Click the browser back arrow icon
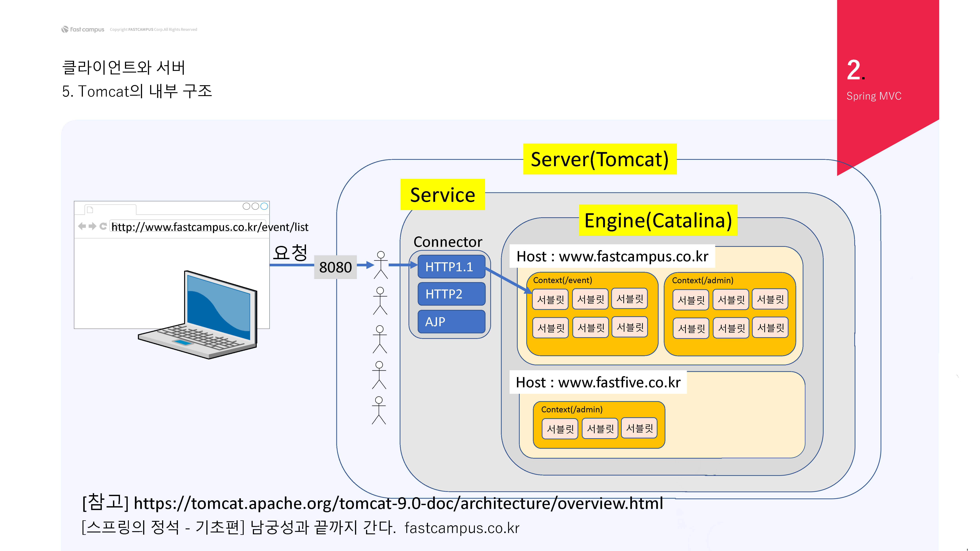980x551 pixels. click(x=82, y=226)
